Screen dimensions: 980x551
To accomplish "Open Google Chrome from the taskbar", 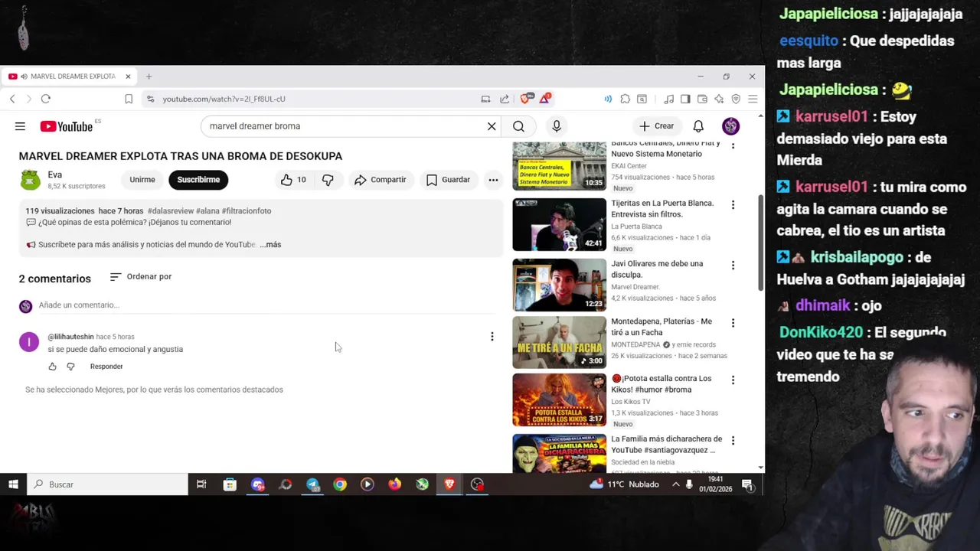I will point(340,484).
